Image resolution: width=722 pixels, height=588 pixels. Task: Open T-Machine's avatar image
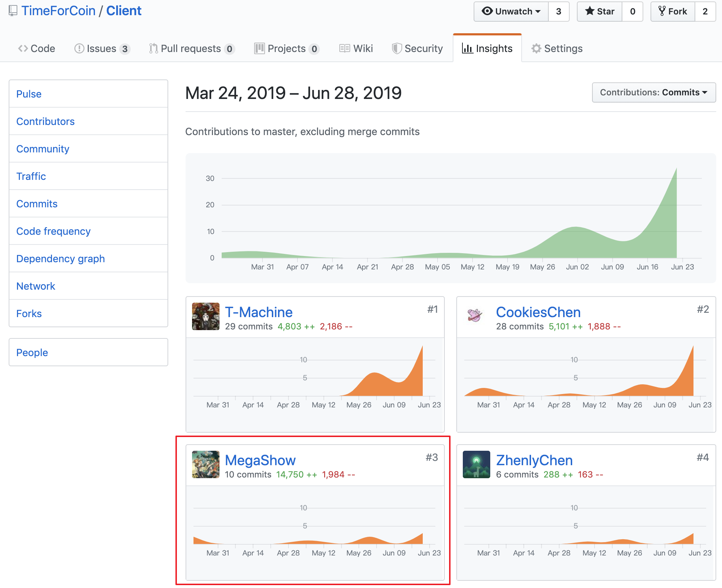coord(206,316)
